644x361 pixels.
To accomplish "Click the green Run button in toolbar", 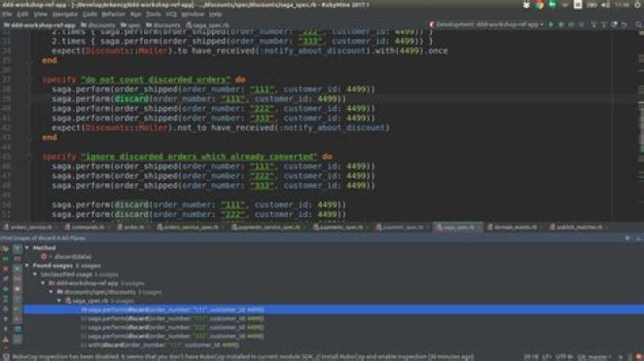I will click(551, 25).
